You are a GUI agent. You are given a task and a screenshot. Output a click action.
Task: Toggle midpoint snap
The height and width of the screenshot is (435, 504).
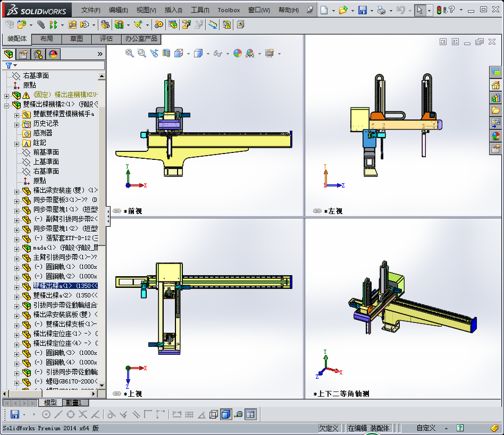pos(58,414)
